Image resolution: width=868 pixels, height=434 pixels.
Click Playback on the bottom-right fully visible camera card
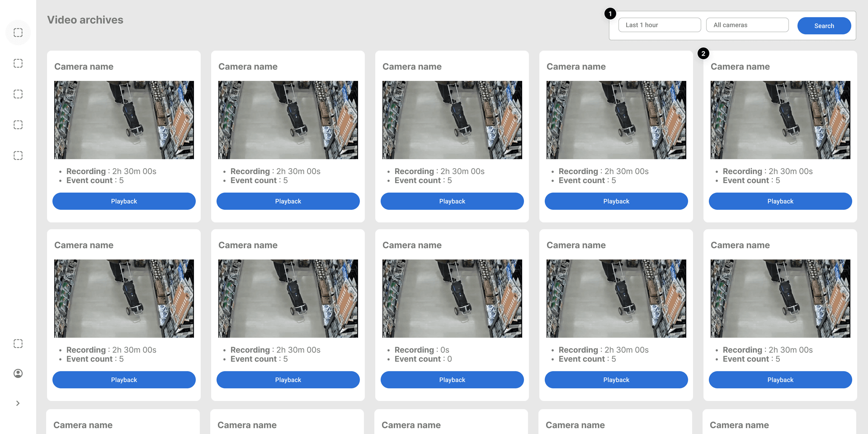point(780,380)
